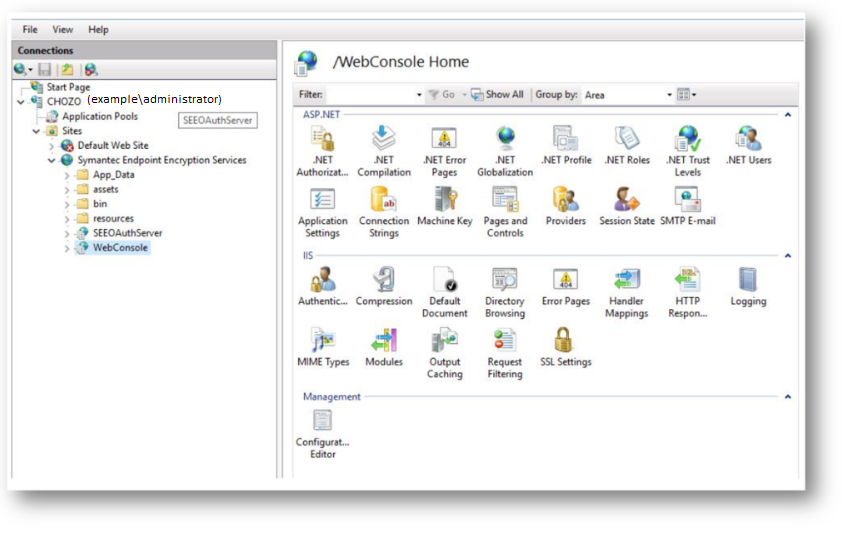Click Up folder icon in Connections toolbar
The image size is (848, 533).
point(67,69)
